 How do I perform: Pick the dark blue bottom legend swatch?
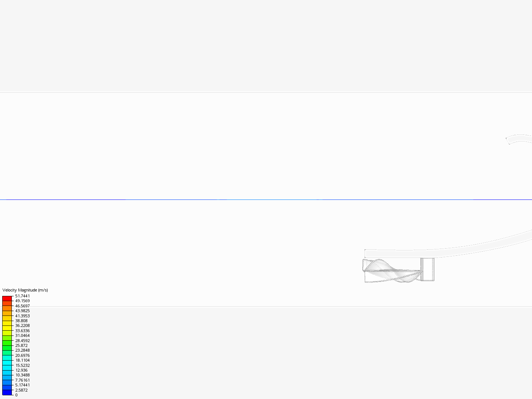point(7,392)
